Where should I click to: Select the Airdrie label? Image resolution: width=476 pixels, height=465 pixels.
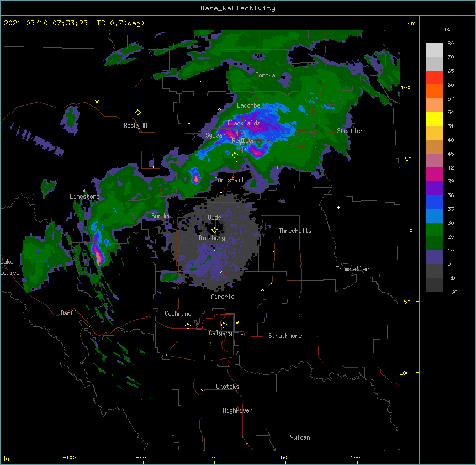coord(223,297)
